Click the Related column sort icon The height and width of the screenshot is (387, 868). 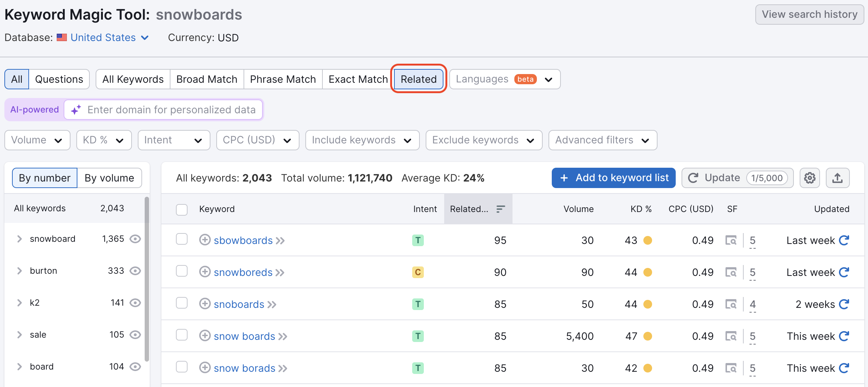coord(501,209)
